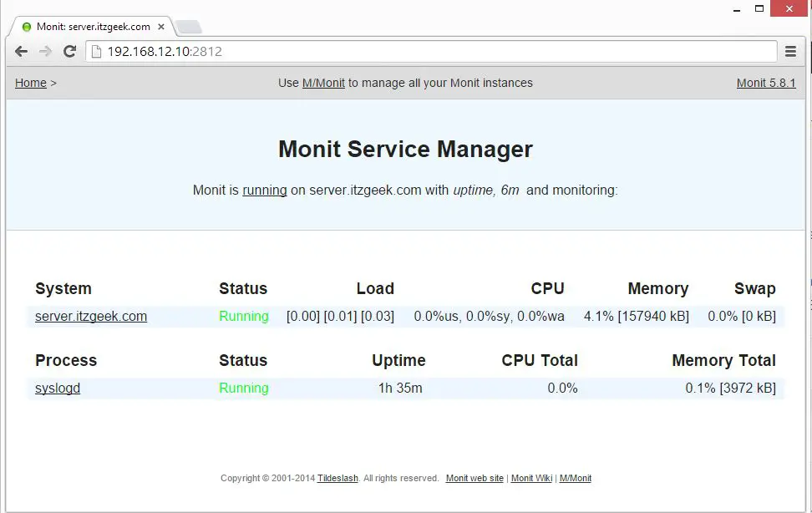This screenshot has height=513, width=812.
Task: Click the Swap column header
Action: coord(755,288)
